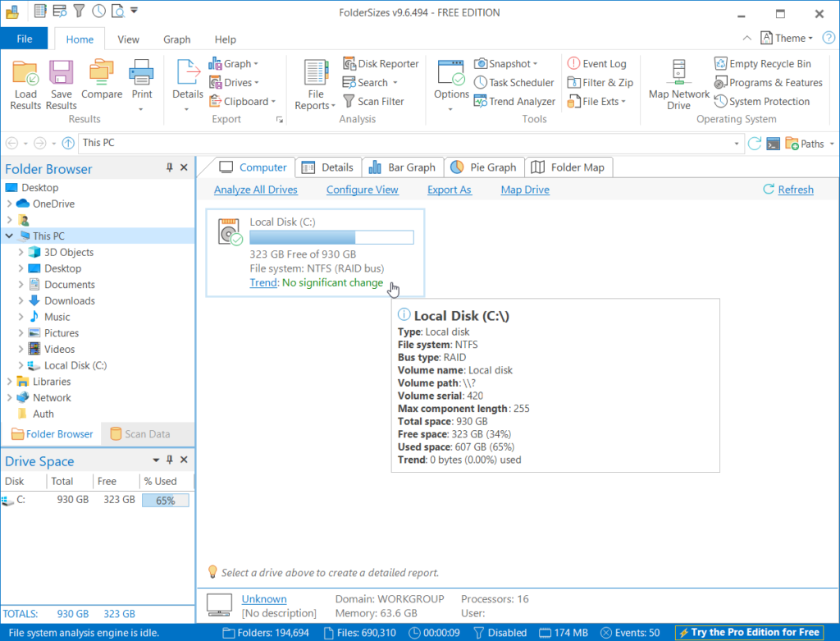Click the Export As link

click(449, 190)
